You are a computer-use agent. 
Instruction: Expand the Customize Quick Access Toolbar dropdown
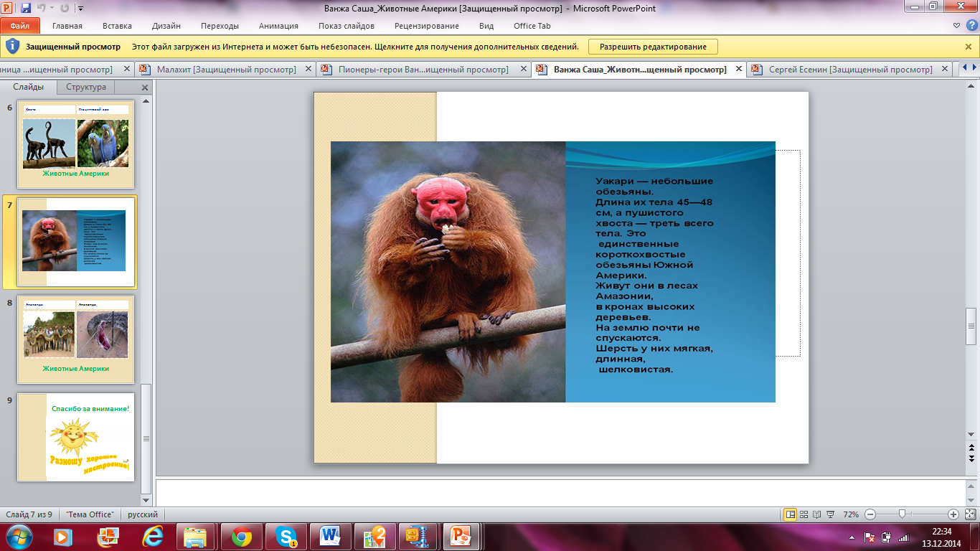[x=80, y=9]
